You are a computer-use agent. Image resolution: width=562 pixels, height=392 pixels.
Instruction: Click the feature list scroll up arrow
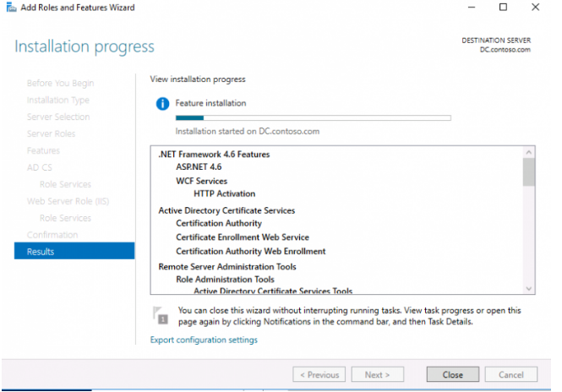pos(529,152)
